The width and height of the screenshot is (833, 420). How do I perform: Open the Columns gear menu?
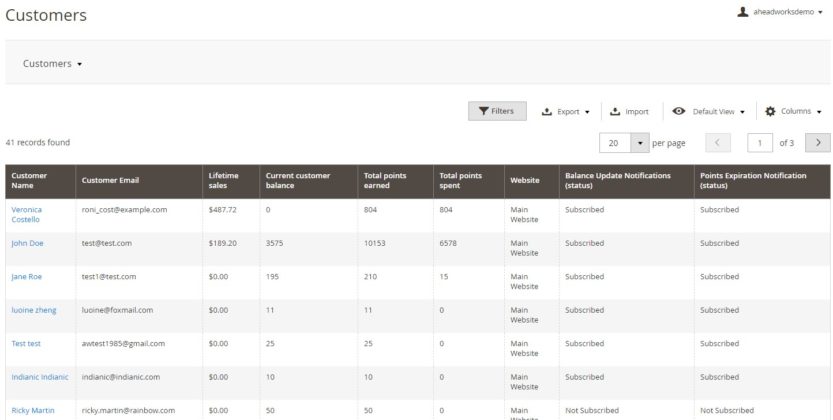click(793, 112)
